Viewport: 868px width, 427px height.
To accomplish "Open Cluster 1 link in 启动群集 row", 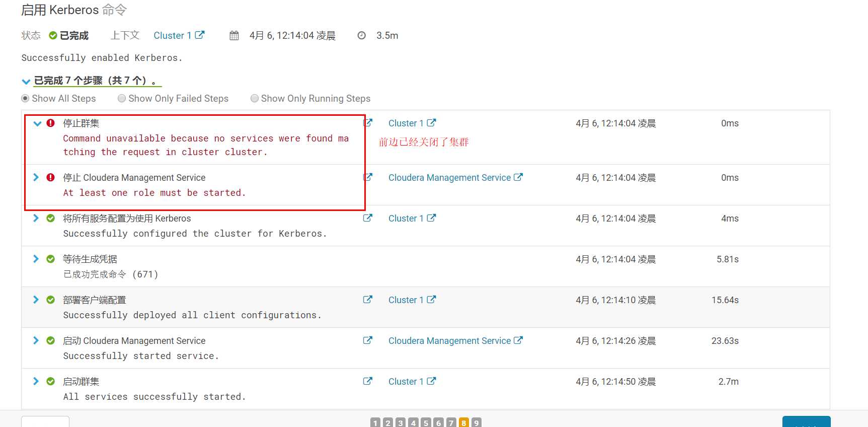I will 406,381.
